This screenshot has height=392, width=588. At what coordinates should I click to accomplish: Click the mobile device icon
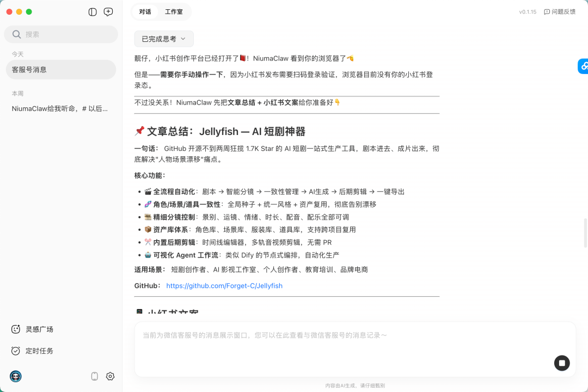pyautogui.click(x=95, y=376)
